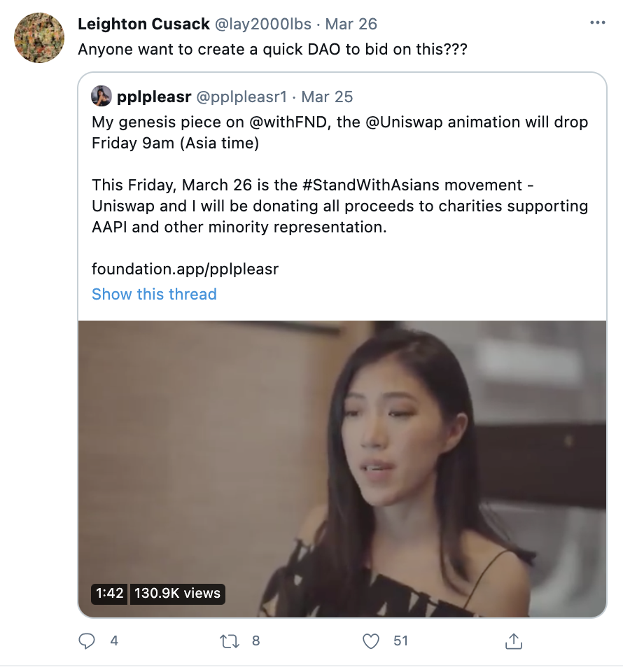Click the reply speech bubble icon
This screenshot has height=672, width=623.
tap(87, 641)
